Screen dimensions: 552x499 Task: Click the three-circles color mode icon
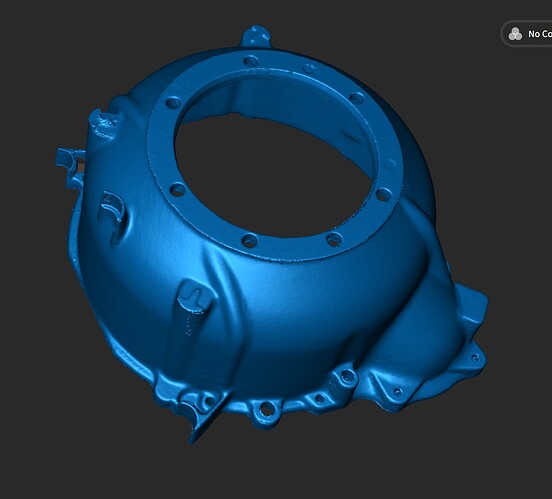[515, 34]
